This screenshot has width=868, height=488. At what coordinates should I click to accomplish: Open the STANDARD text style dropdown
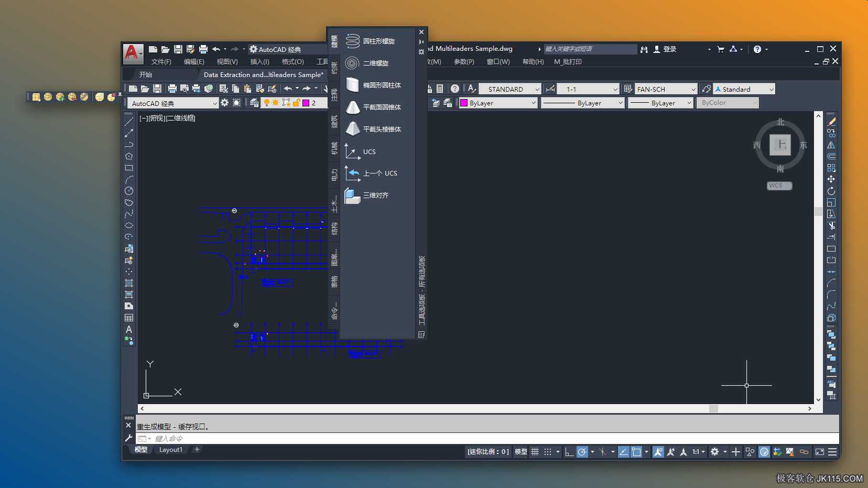[x=510, y=89]
